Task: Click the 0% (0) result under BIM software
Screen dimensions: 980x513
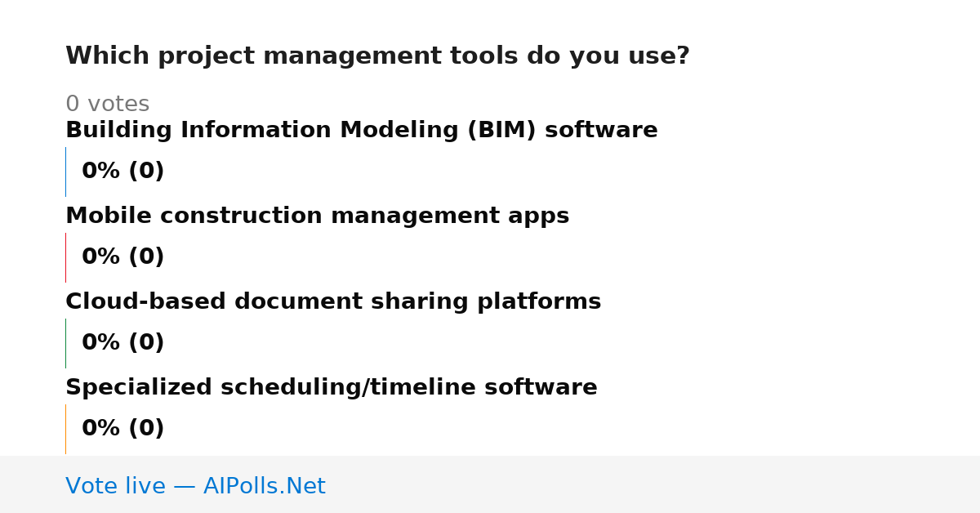Action: [123, 172]
